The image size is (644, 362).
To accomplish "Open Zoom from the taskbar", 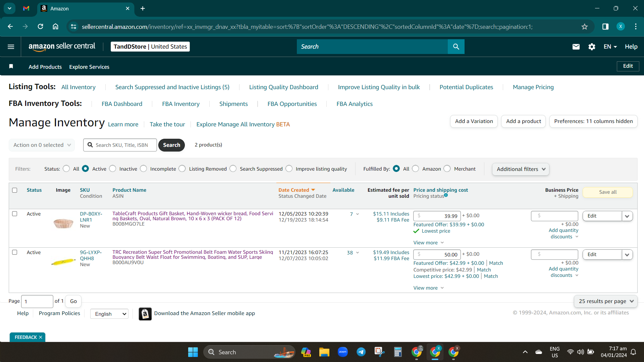I will 342,352.
